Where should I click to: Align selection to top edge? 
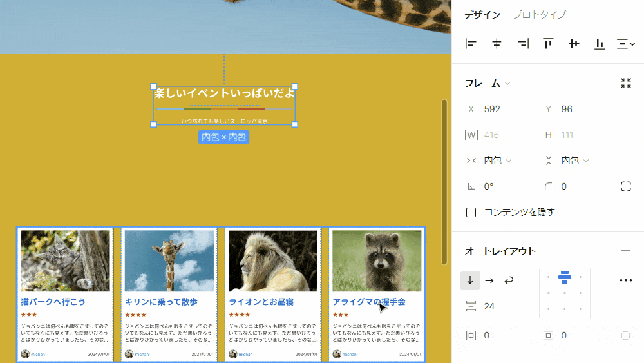pyautogui.click(x=548, y=44)
